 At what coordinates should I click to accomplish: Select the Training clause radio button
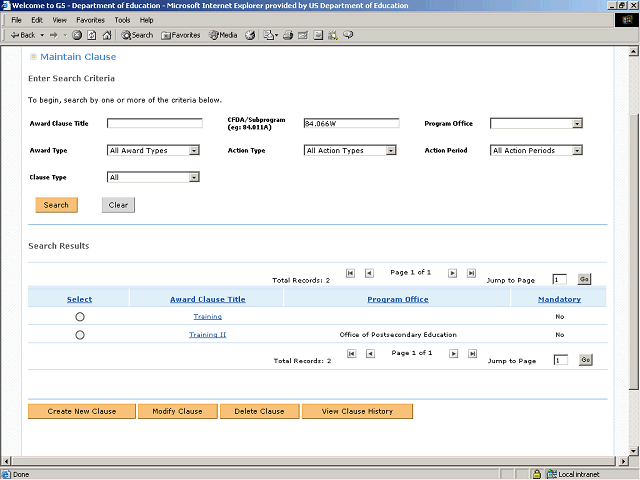point(80,317)
